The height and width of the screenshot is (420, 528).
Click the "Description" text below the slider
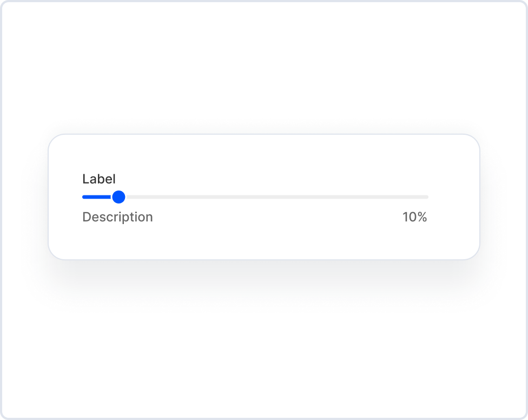click(x=117, y=217)
